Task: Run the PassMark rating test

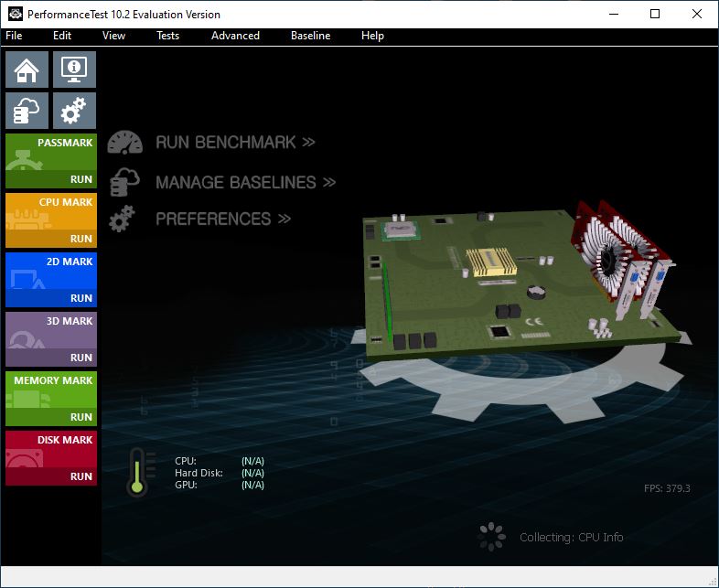Action: (x=51, y=179)
